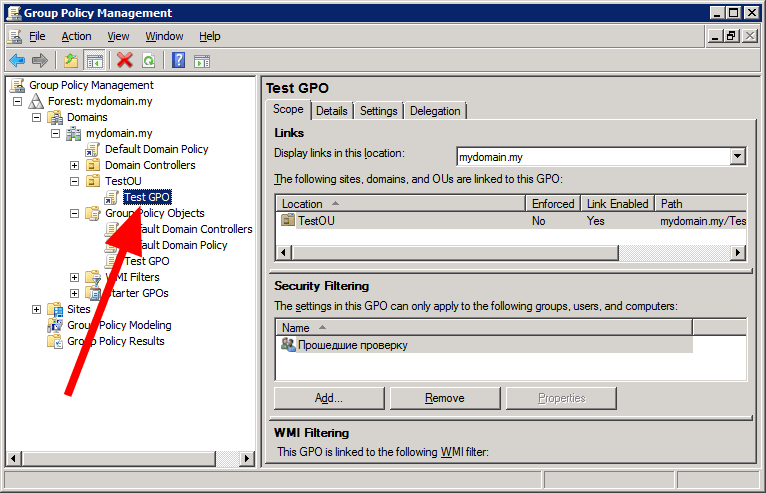Open the display links location dropdown
This screenshot has height=493, width=766.
click(738, 156)
